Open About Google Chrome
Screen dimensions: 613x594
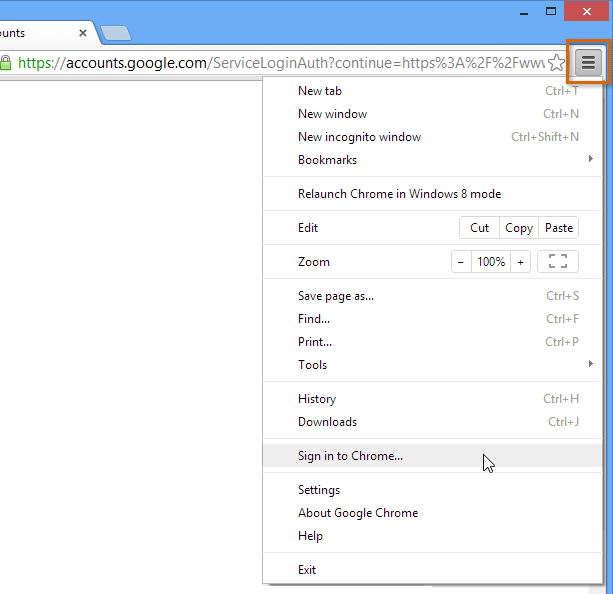[x=432, y=513]
